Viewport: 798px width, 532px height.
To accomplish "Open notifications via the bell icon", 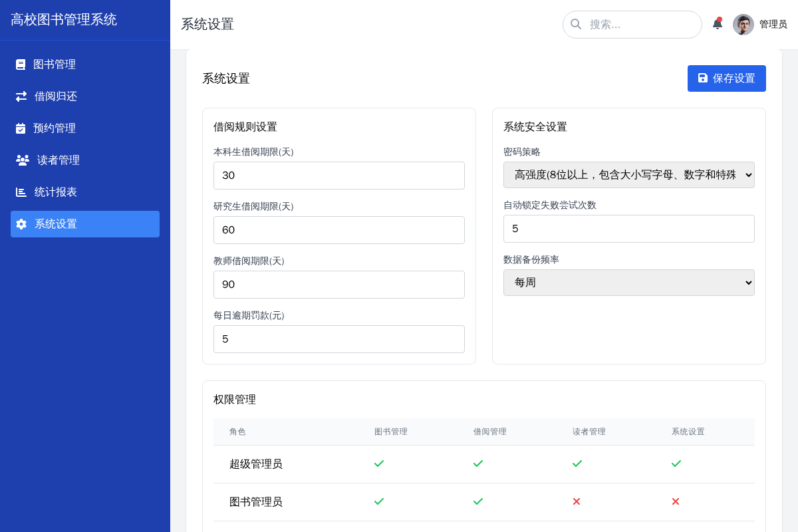I will [x=718, y=23].
